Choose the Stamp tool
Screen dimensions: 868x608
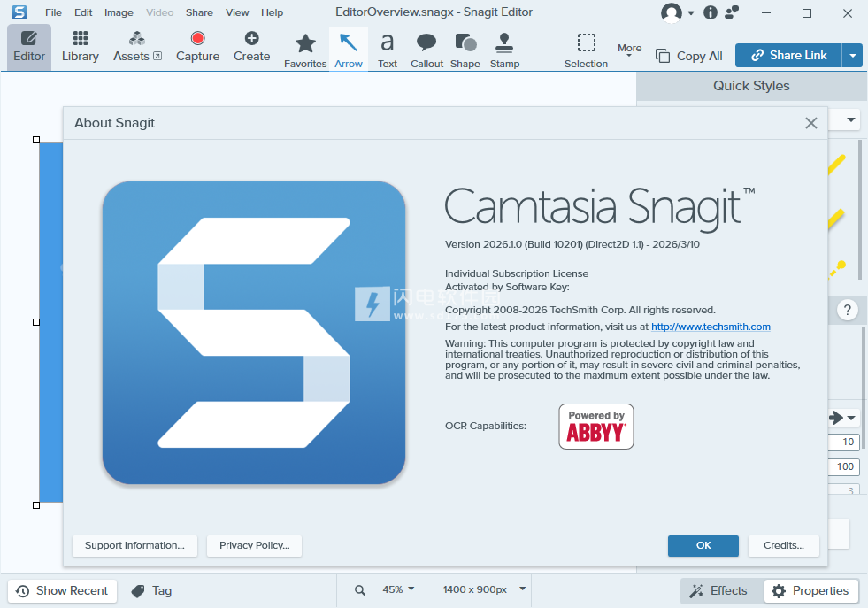click(x=504, y=49)
